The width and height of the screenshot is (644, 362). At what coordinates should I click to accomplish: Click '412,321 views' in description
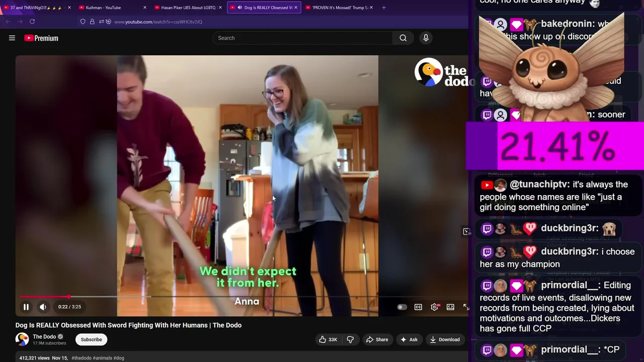34,358
